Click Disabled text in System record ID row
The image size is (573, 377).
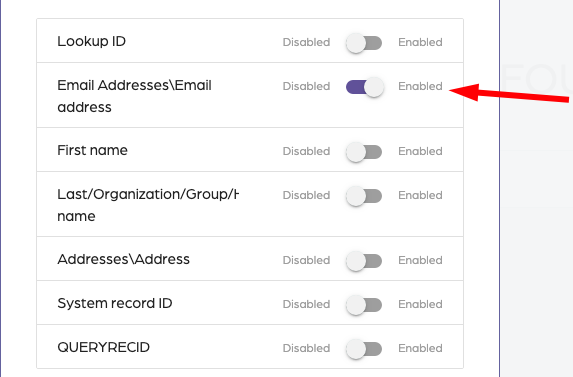(306, 304)
